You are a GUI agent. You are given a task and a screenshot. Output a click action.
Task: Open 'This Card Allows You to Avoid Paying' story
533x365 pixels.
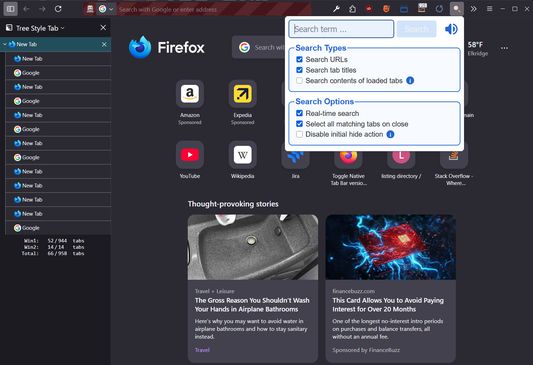pos(388,305)
